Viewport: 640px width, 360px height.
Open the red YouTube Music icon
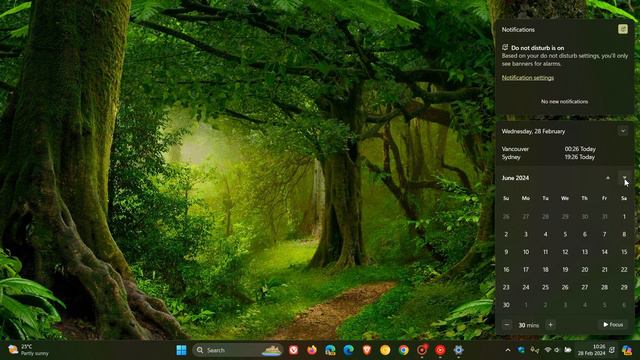[440, 350]
